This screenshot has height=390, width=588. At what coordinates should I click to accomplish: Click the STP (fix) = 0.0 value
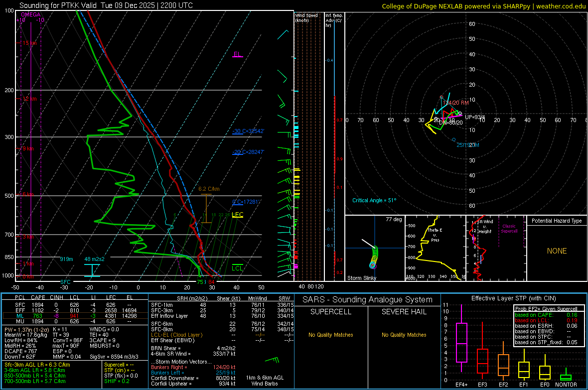[121, 376]
